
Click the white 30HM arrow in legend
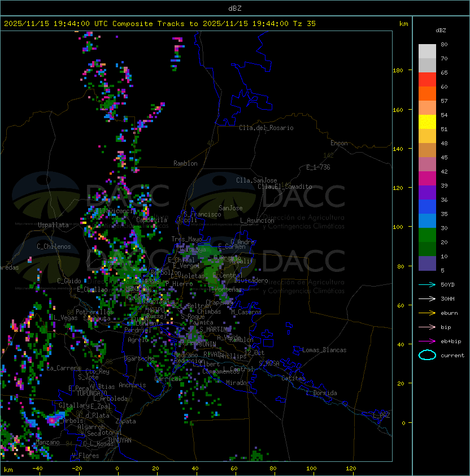427,299
